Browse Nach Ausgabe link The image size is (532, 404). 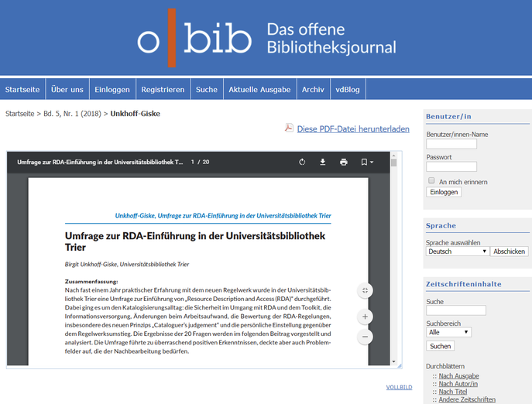[x=458, y=376]
